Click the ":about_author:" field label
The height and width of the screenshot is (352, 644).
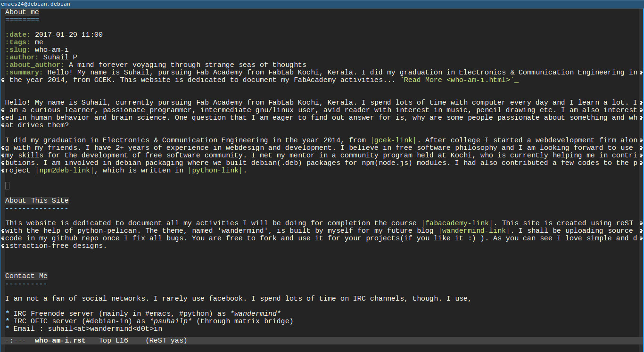pyautogui.click(x=35, y=65)
